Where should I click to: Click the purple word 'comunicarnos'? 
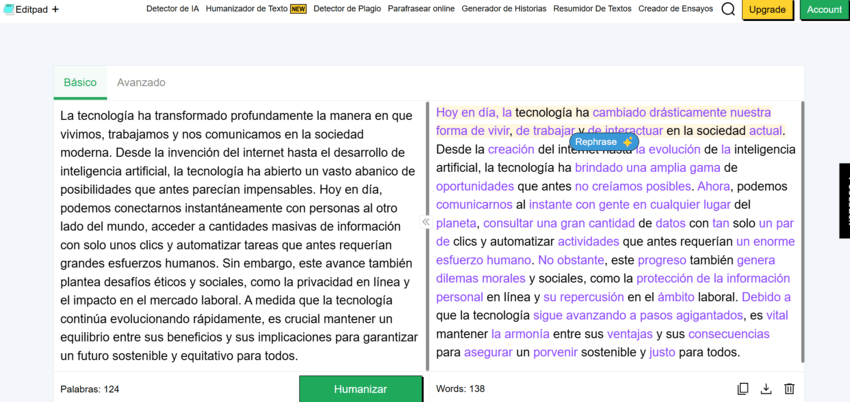click(474, 205)
